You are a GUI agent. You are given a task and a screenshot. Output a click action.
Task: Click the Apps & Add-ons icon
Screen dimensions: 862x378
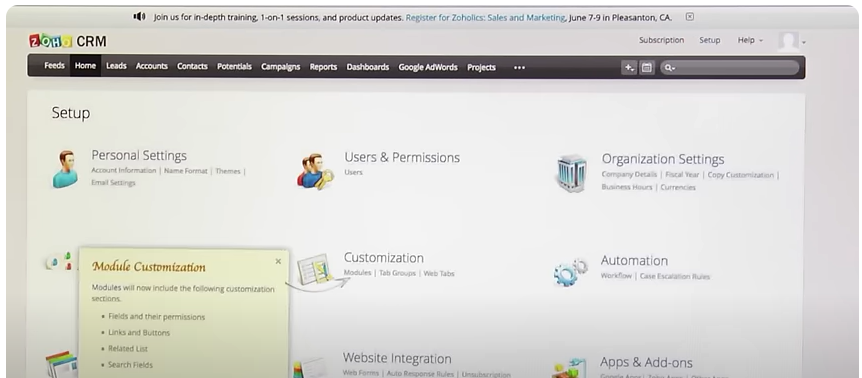(570, 368)
